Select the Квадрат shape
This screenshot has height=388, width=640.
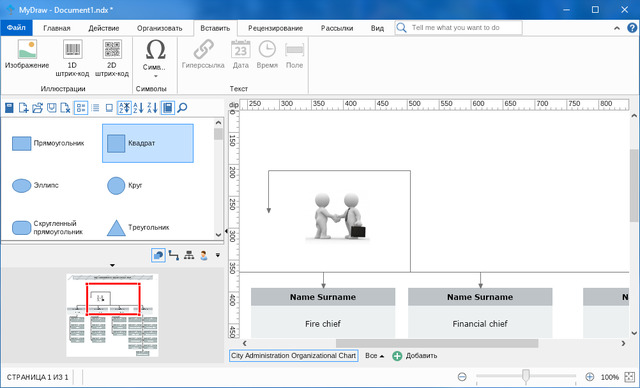(148, 143)
